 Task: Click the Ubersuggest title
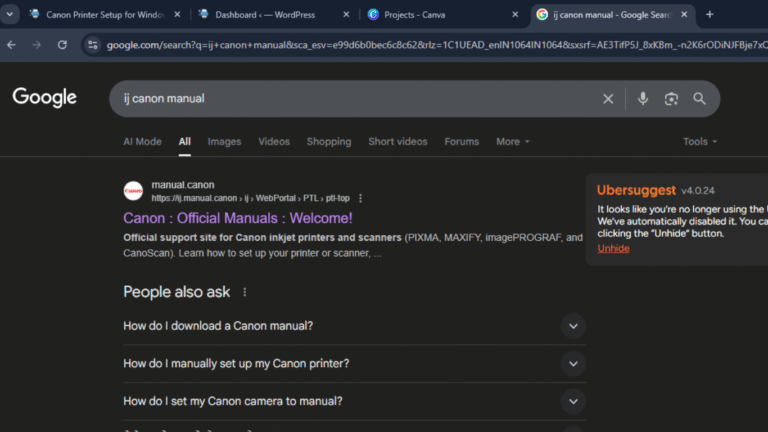click(636, 190)
